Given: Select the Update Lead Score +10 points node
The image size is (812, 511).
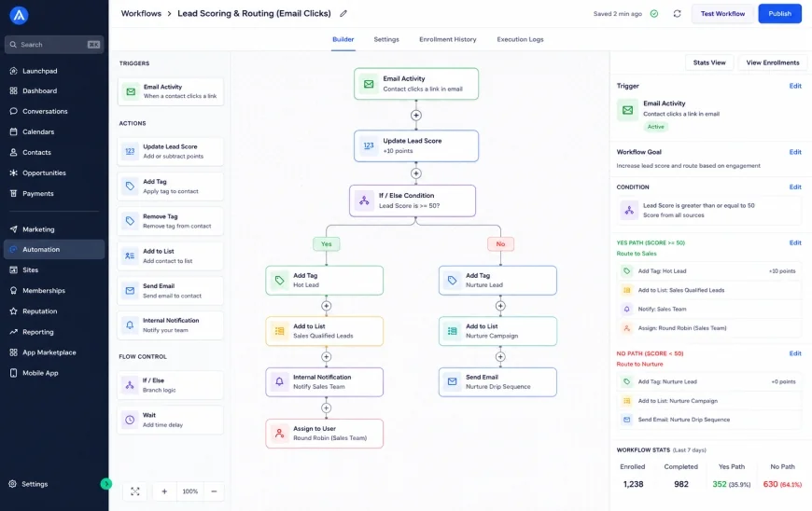Looking at the screenshot, I should 416,145.
